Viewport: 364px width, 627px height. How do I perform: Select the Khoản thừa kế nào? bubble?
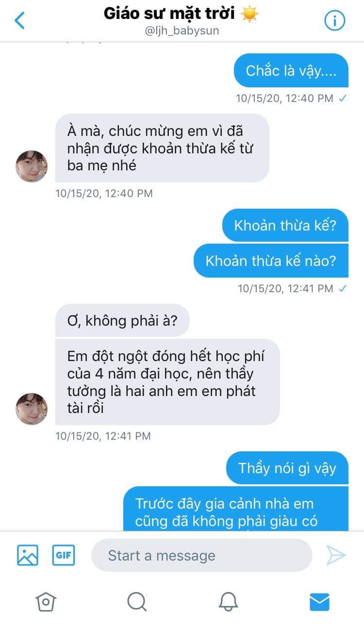tap(271, 261)
